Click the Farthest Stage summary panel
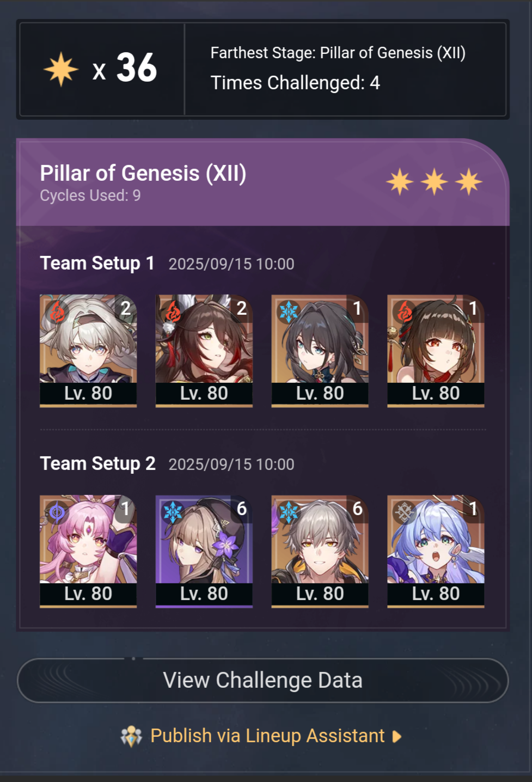Viewport: 532px width, 782px height. pyautogui.click(x=263, y=69)
